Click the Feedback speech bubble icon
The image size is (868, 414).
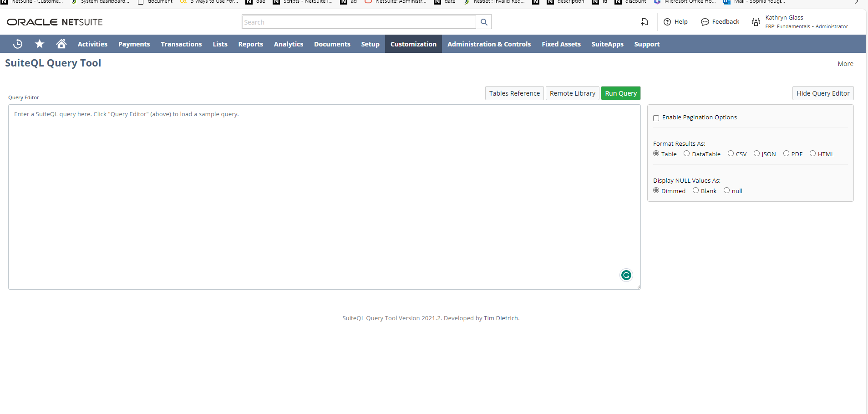pos(705,22)
